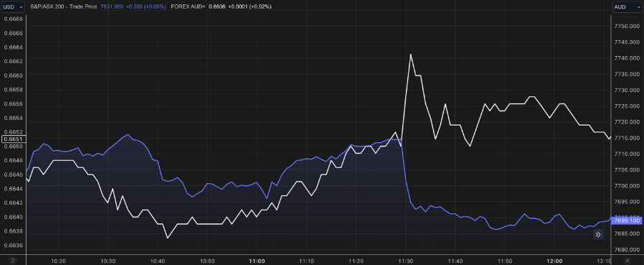Image resolution: width=644 pixels, height=265 pixels.
Task: Click the 0.6668 left axis label
Action: point(13,19)
